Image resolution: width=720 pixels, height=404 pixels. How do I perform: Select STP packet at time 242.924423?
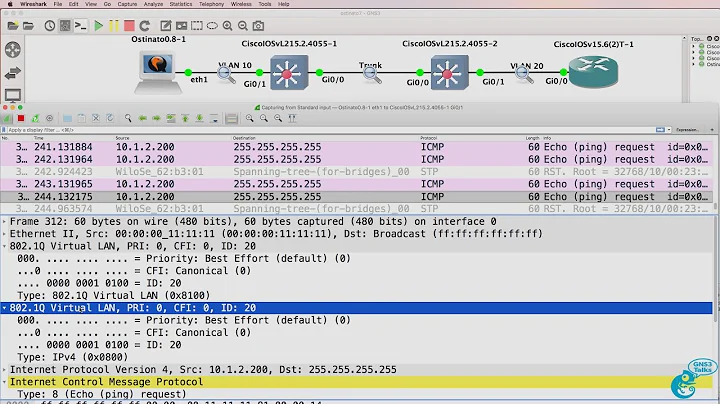point(356,172)
